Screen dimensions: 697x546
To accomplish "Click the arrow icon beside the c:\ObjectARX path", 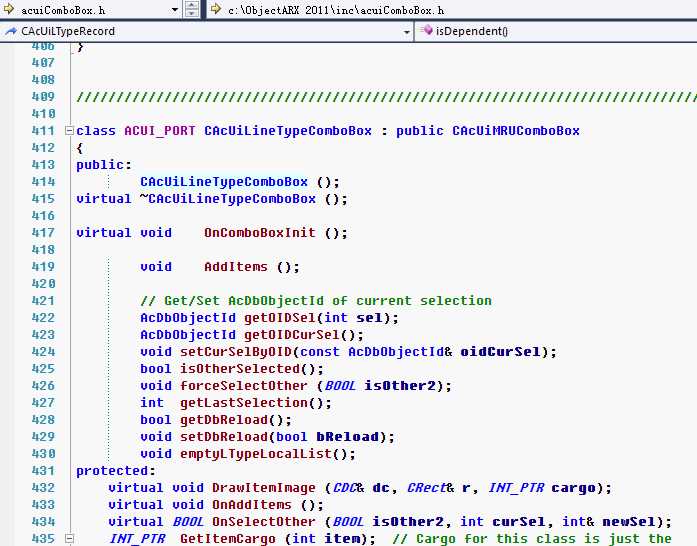I will tap(216, 9).
